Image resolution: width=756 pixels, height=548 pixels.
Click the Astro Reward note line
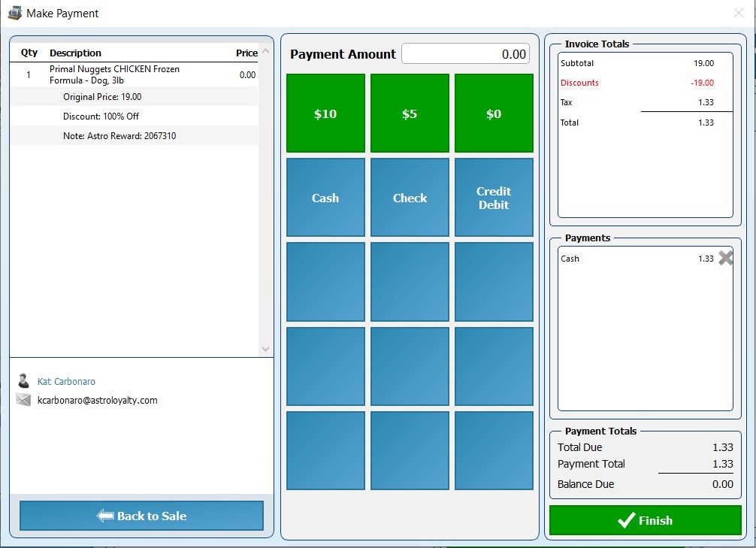(134, 136)
